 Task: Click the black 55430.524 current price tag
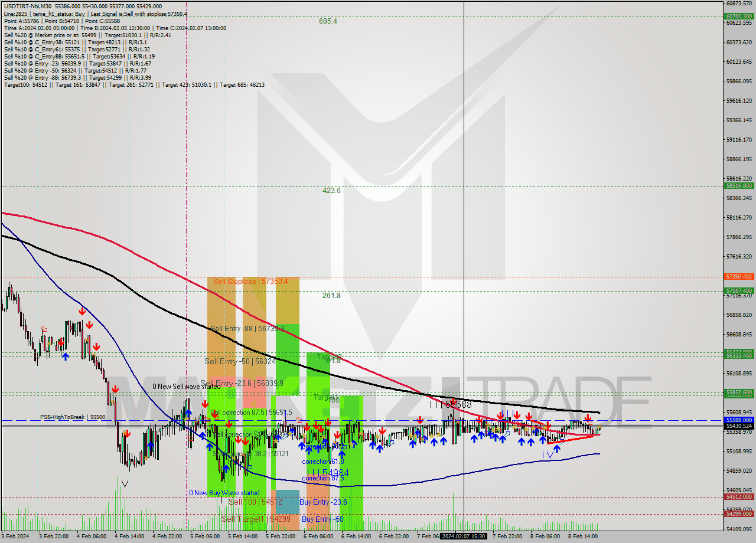coord(739,426)
